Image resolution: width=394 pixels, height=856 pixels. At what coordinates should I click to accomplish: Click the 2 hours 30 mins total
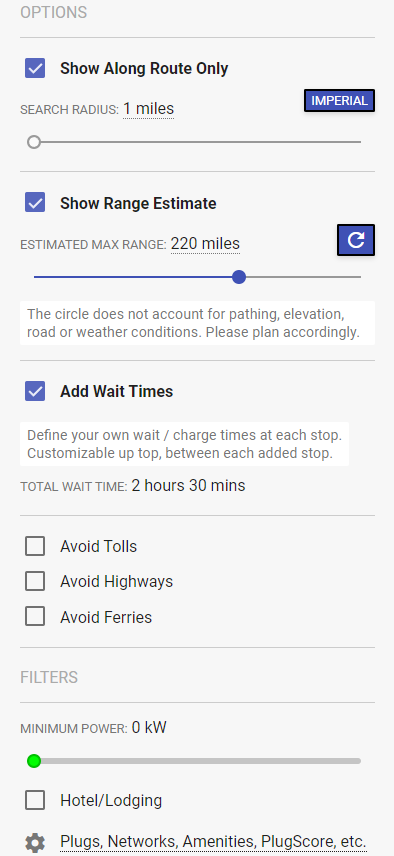point(188,485)
